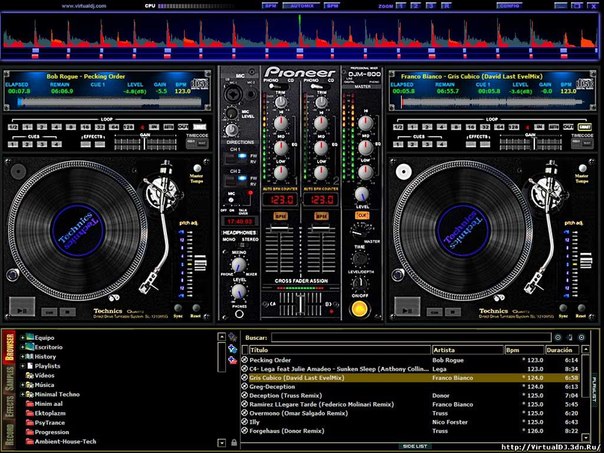
Task: Toggle channel 1 Phono/CD switch
Action: 279,87
